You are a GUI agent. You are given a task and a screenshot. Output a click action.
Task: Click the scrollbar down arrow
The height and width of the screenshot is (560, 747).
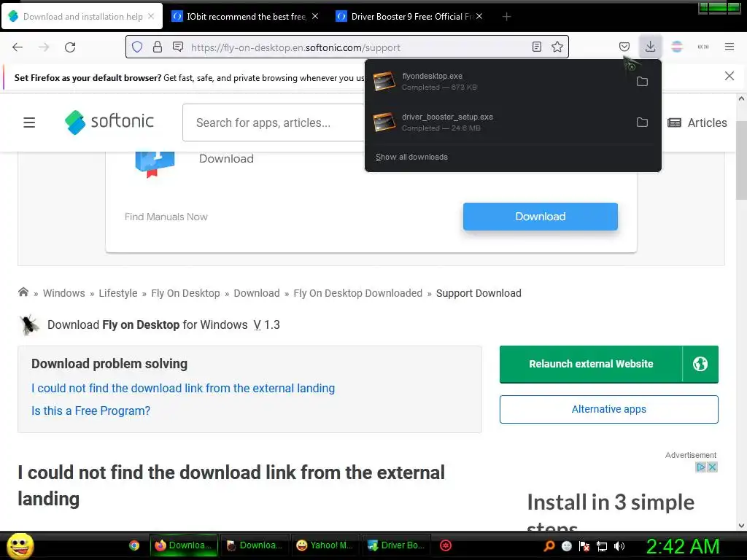[741, 526]
